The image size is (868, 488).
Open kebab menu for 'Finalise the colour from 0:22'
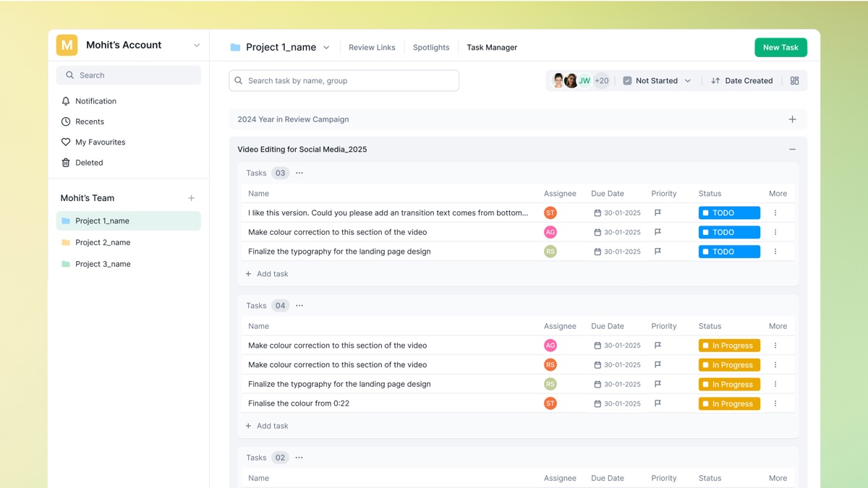[775, 403]
